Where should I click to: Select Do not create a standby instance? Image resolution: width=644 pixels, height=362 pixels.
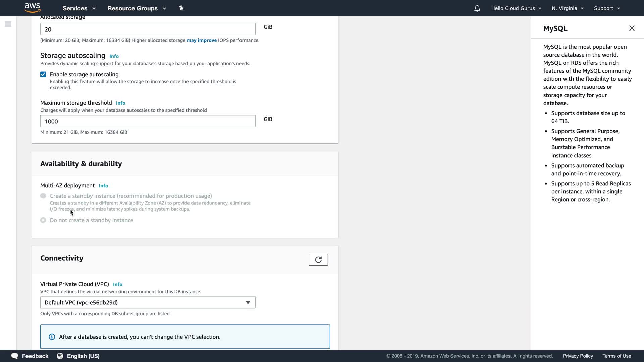[43, 220]
